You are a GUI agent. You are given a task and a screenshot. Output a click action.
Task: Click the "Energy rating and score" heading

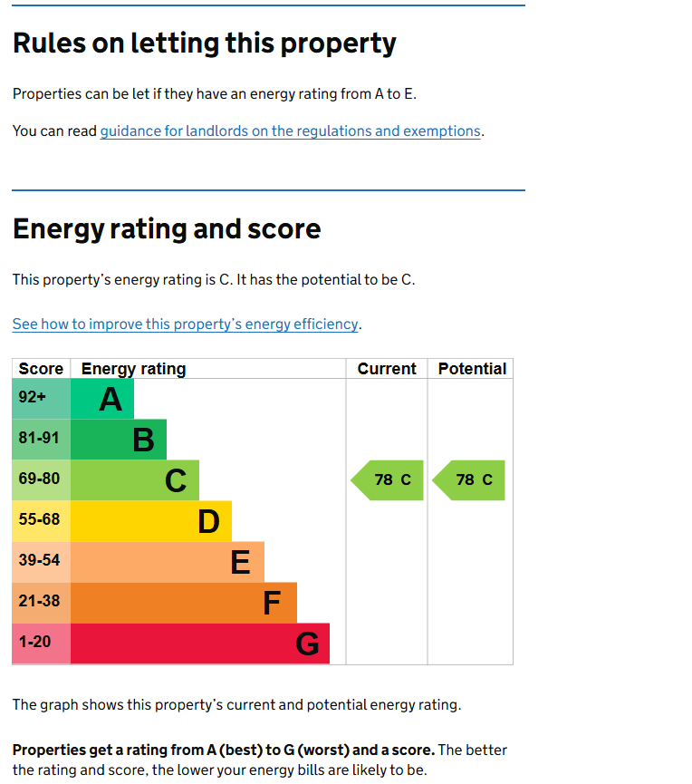click(167, 229)
